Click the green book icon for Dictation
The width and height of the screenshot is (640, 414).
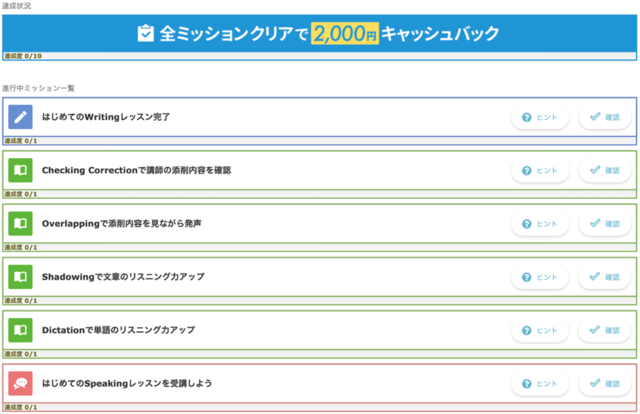tap(20, 329)
